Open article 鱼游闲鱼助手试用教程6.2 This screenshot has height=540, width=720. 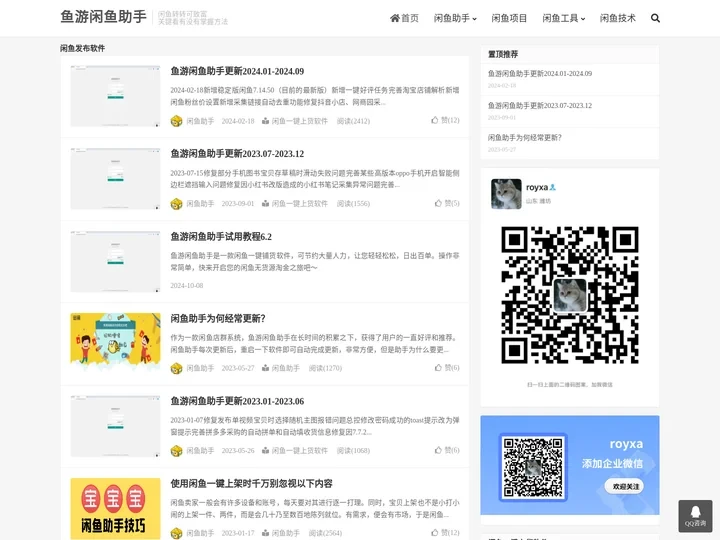click(221, 236)
